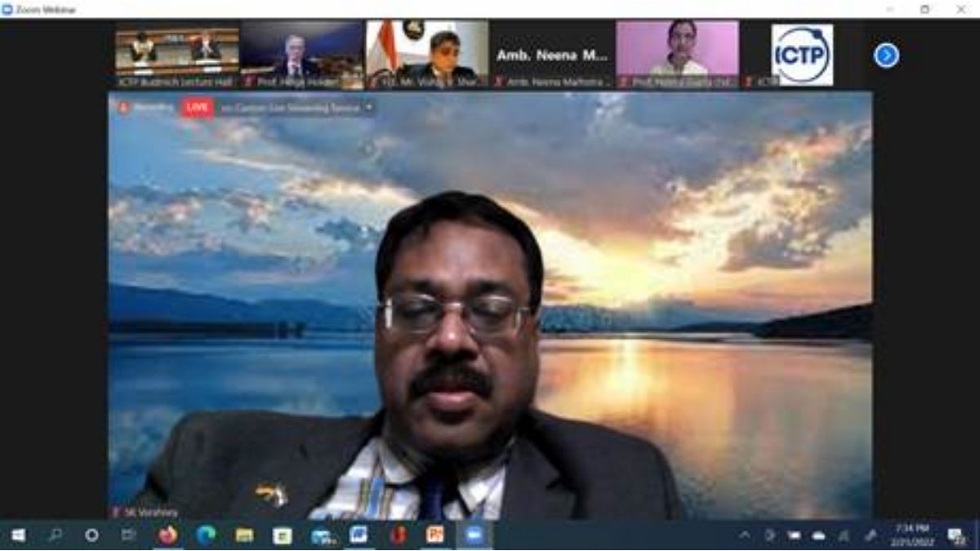Select the ICTP Budinich Lecture Hall video
This screenshot has width=980, height=551.
[x=177, y=53]
